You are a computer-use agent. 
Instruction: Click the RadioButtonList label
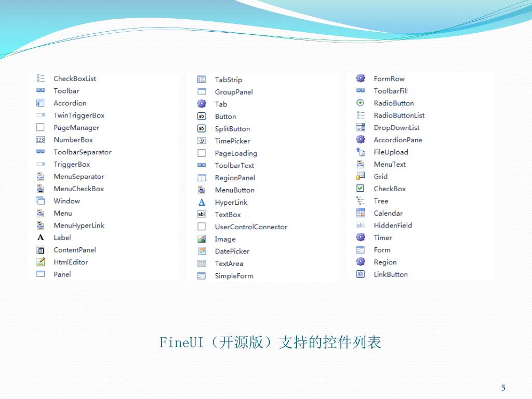pos(400,115)
